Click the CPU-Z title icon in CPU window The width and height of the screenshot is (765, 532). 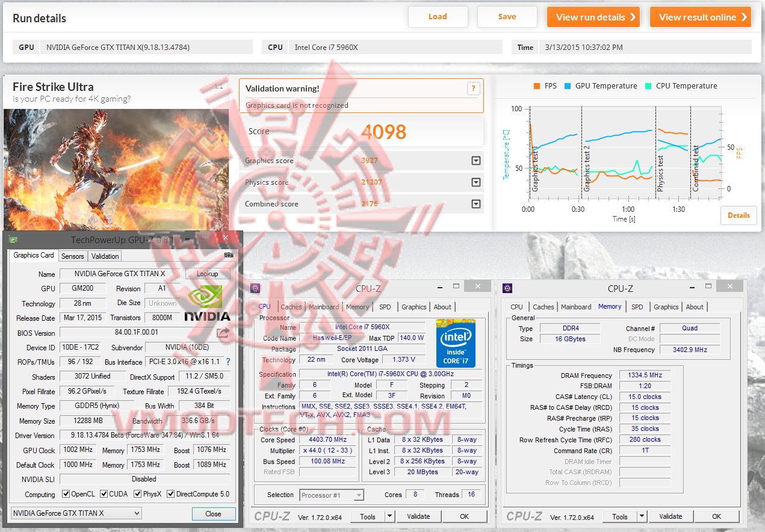255,288
